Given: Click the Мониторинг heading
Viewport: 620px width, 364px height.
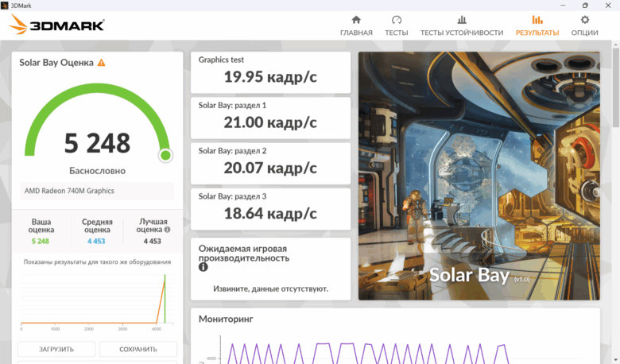Looking at the screenshot, I should [x=226, y=319].
